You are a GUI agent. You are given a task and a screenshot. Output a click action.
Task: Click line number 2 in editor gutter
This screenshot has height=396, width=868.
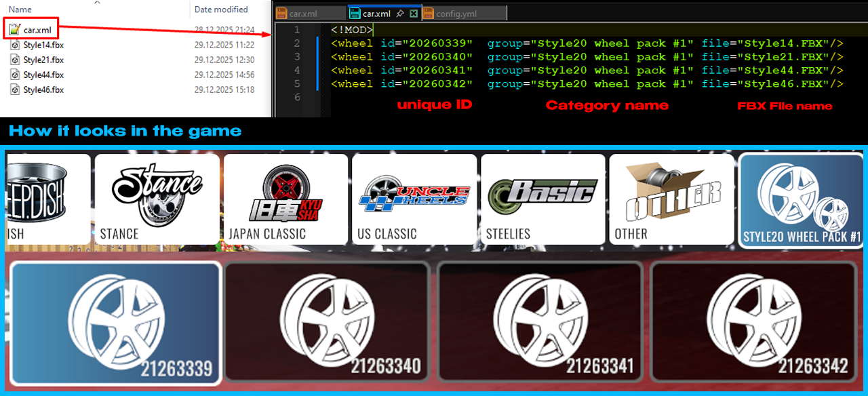coord(297,43)
